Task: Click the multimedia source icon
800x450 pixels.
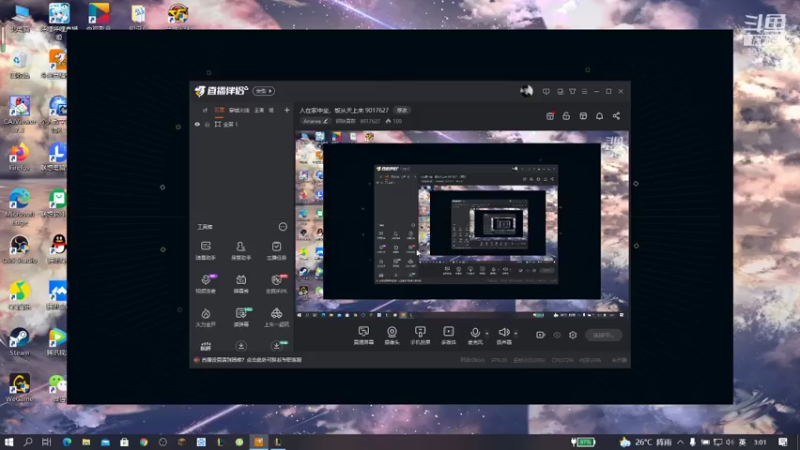Action: tap(448, 332)
